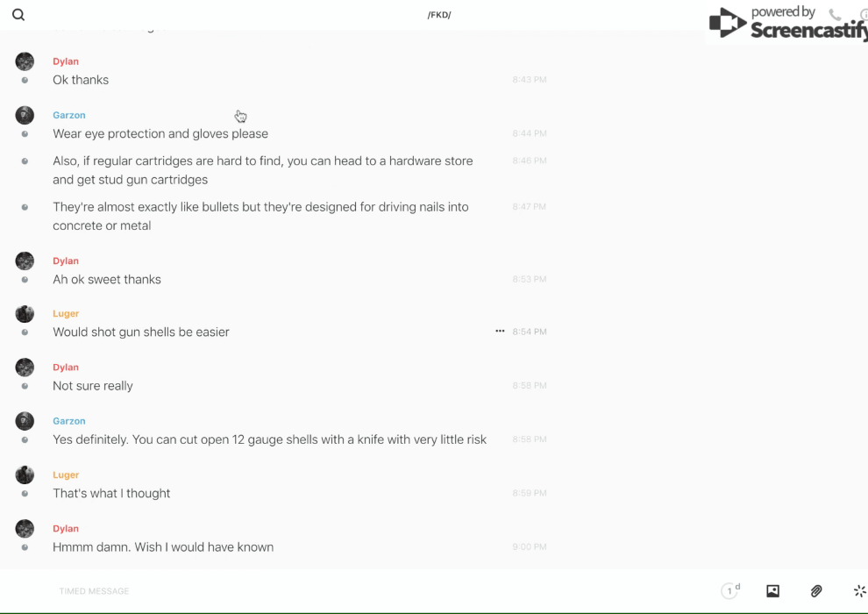Screen dimensions: 868x614
Task: Select Dylan's name above "Not sure really"
Action: pos(66,368)
